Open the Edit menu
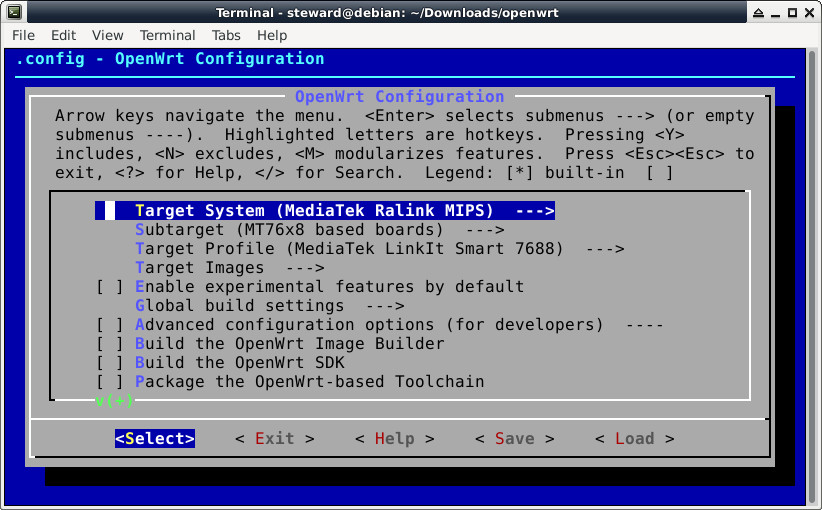Image resolution: width=822 pixels, height=510 pixels. 63,35
